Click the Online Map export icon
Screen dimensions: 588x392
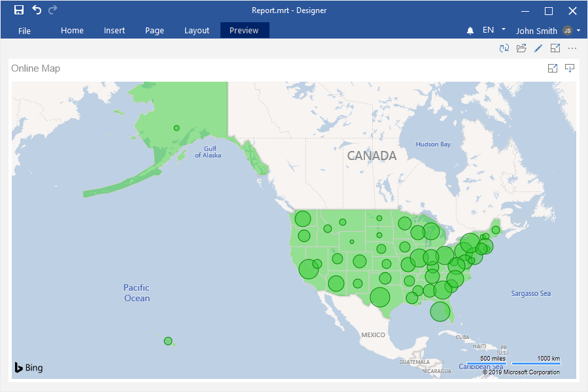click(570, 69)
